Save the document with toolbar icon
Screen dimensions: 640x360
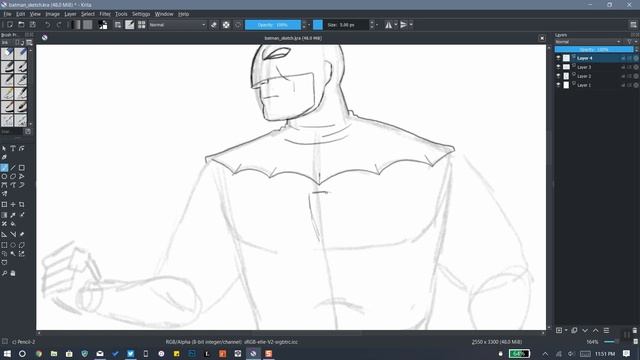tap(33, 25)
